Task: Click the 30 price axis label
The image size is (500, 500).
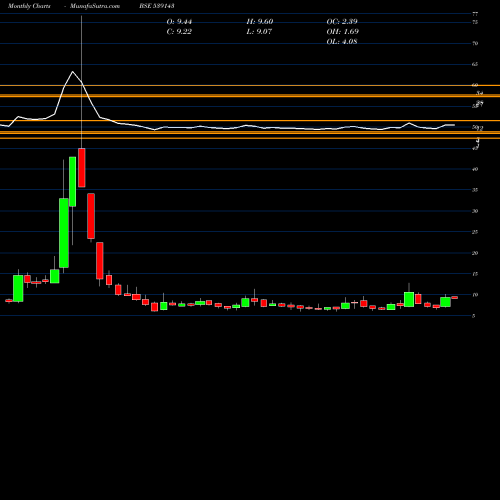Action: click(x=475, y=211)
